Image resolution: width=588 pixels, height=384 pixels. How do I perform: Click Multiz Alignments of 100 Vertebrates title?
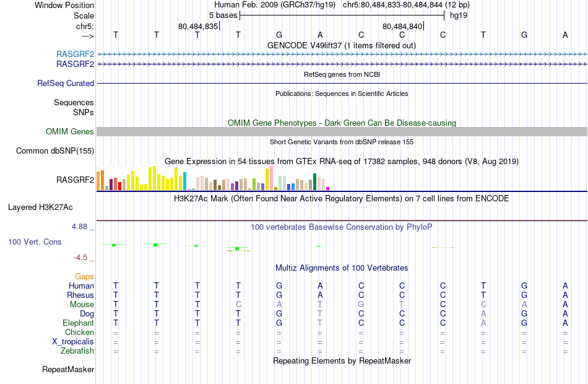pos(342,268)
